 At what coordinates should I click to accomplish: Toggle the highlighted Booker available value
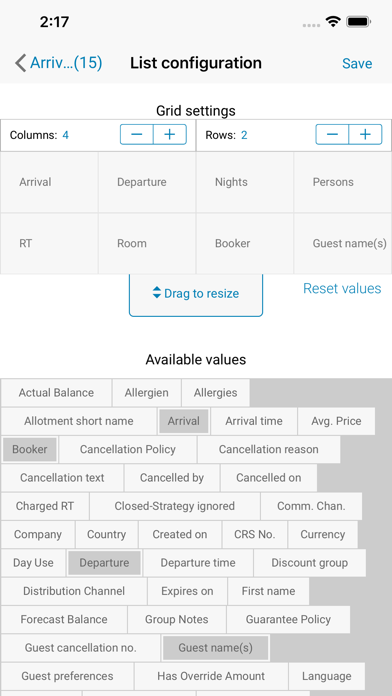[30, 450]
